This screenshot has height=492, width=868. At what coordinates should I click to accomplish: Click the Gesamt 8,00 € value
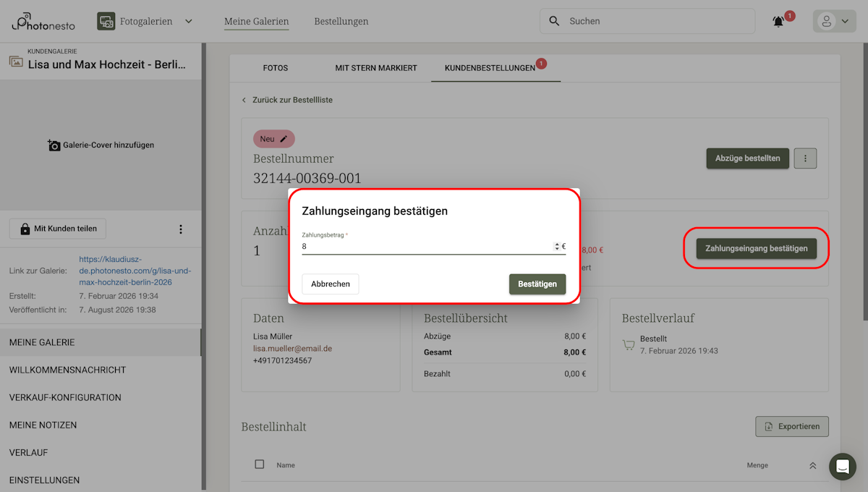[x=575, y=352]
